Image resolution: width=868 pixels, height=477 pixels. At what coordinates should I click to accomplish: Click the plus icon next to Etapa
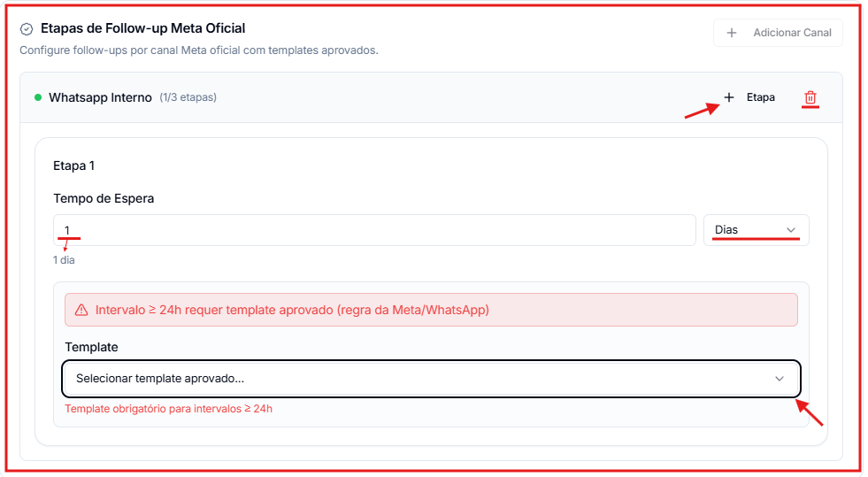(729, 97)
